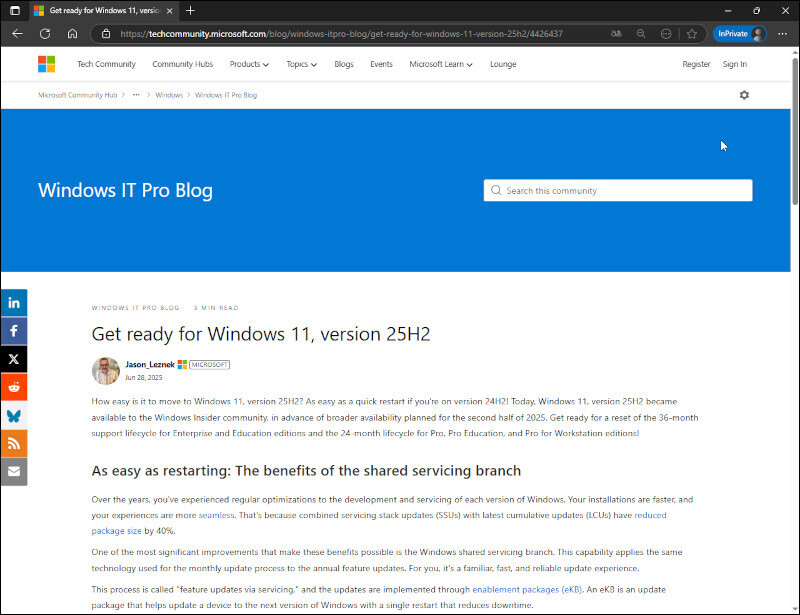Open the gear settings icon below Sign In
This screenshot has height=615, width=800.
pos(744,95)
